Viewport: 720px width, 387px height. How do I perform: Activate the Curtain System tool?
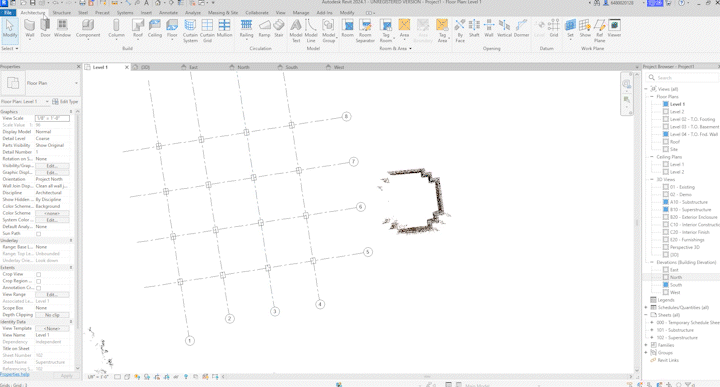pos(190,31)
